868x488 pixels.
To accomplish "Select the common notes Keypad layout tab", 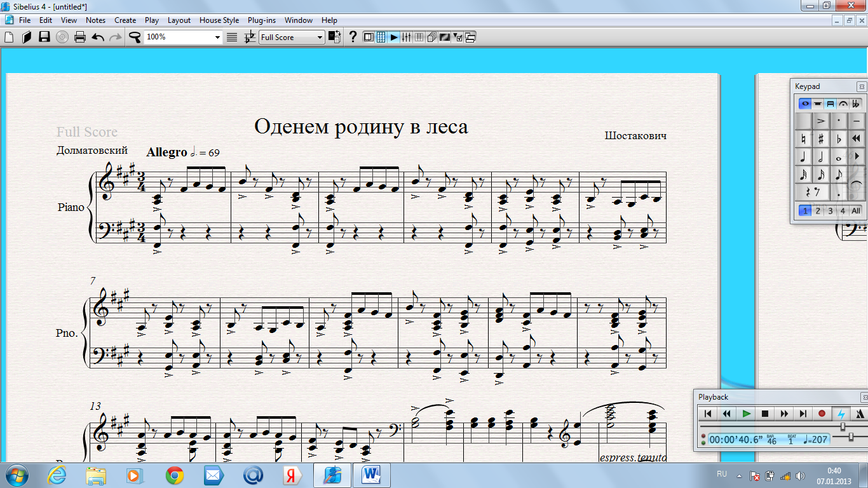I will [805, 104].
